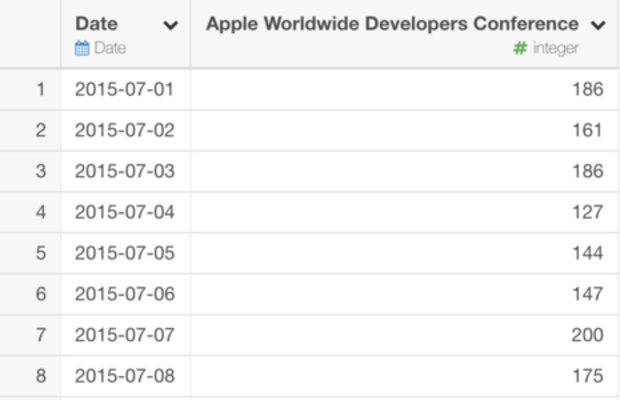This screenshot has height=400, width=620.
Task: Click the green hash integer type icon
Action: pos(519,48)
